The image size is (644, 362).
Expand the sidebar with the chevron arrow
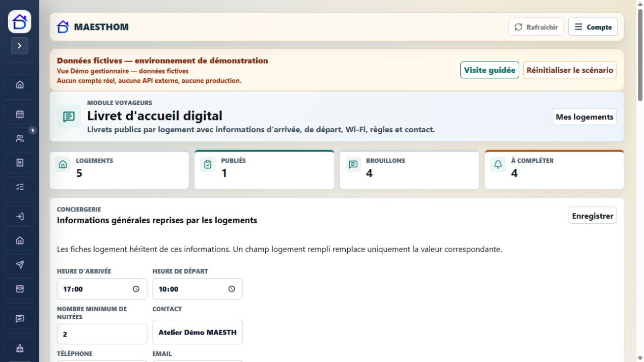[19, 46]
